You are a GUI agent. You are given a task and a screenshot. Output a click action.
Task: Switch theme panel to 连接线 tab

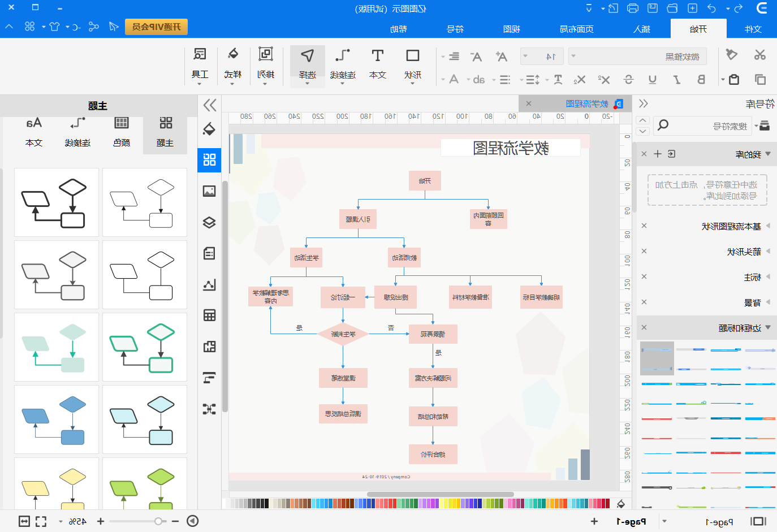coord(77,132)
